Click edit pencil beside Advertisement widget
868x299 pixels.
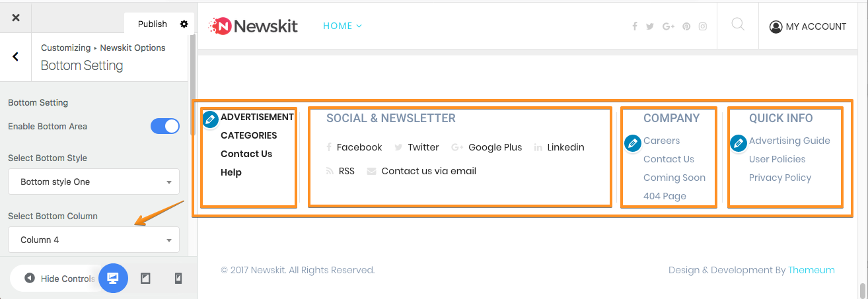(x=210, y=119)
